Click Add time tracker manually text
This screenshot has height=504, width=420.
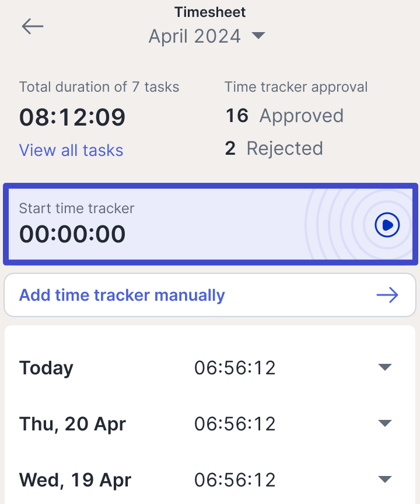tap(122, 295)
